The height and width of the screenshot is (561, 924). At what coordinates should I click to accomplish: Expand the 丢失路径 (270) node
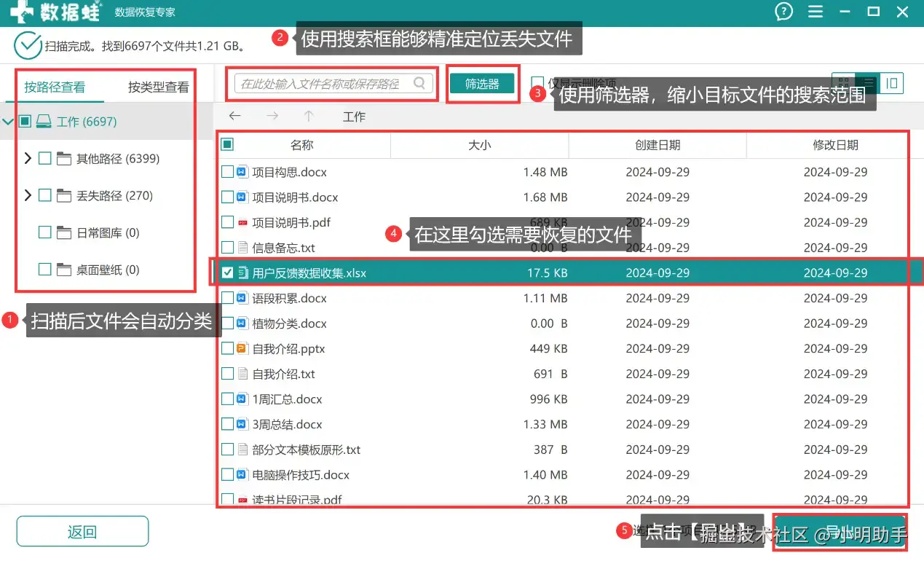pos(28,195)
